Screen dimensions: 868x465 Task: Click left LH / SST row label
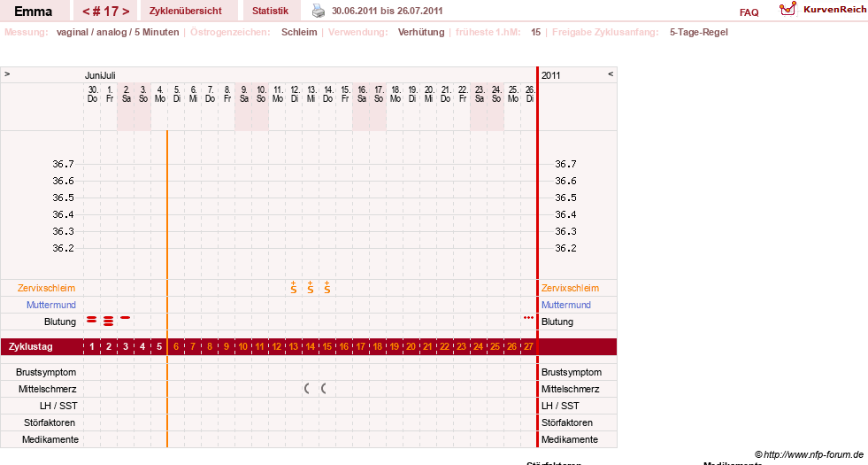point(58,406)
